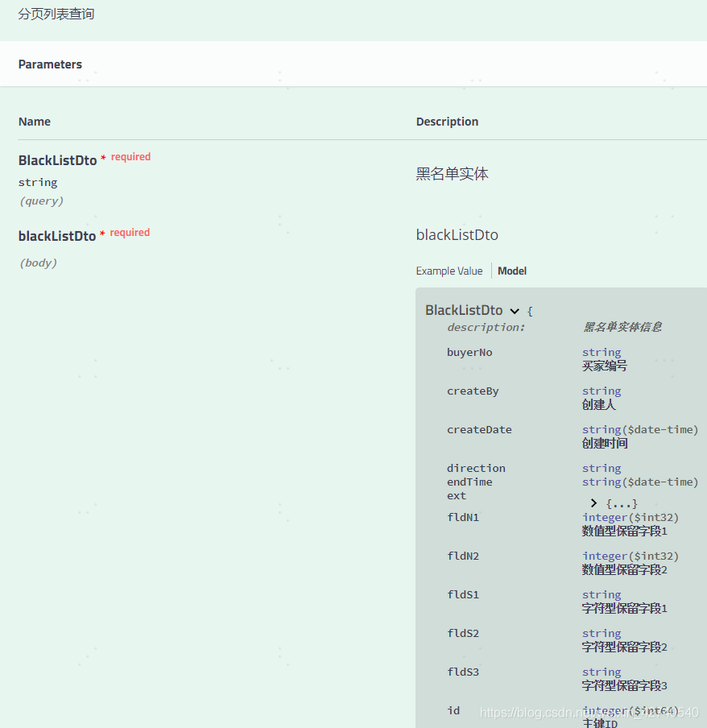Click the Parameters section header
This screenshot has width=707, height=728.
point(50,64)
